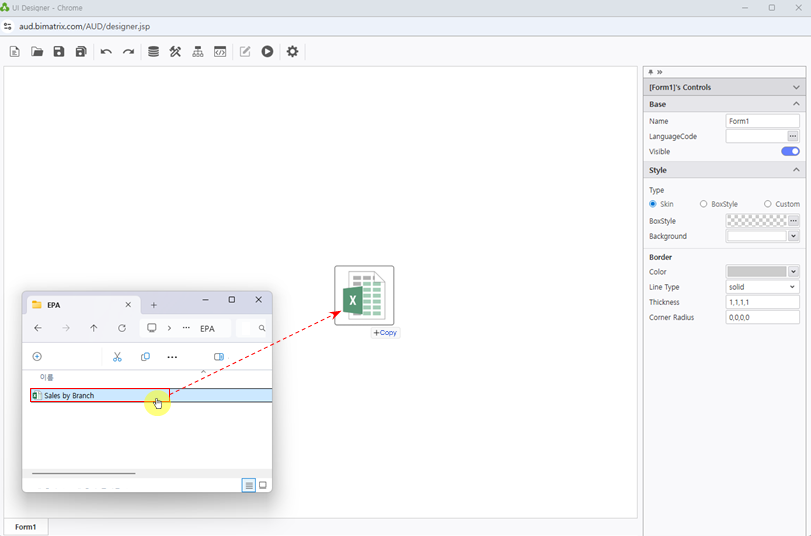811x536 pixels.
Task: Open the script code editor icon
Action: (220, 52)
